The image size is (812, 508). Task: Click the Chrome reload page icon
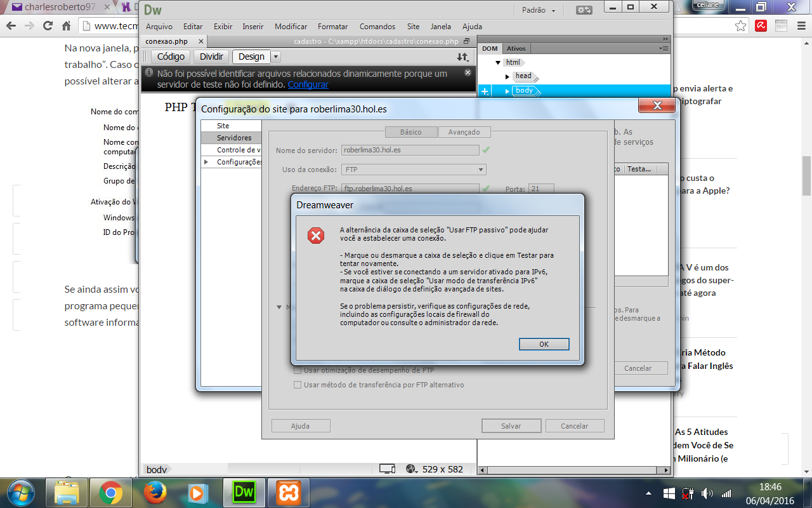coord(48,26)
